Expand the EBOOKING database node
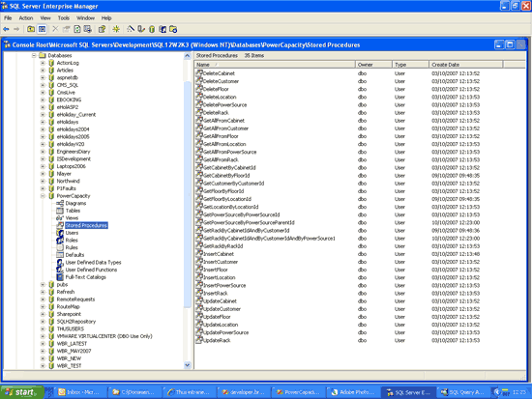 coord(43,100)
